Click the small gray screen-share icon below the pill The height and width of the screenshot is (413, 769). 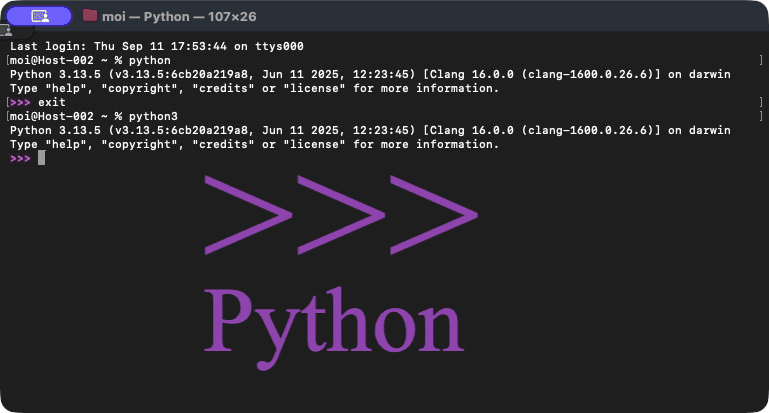[8, 31]
